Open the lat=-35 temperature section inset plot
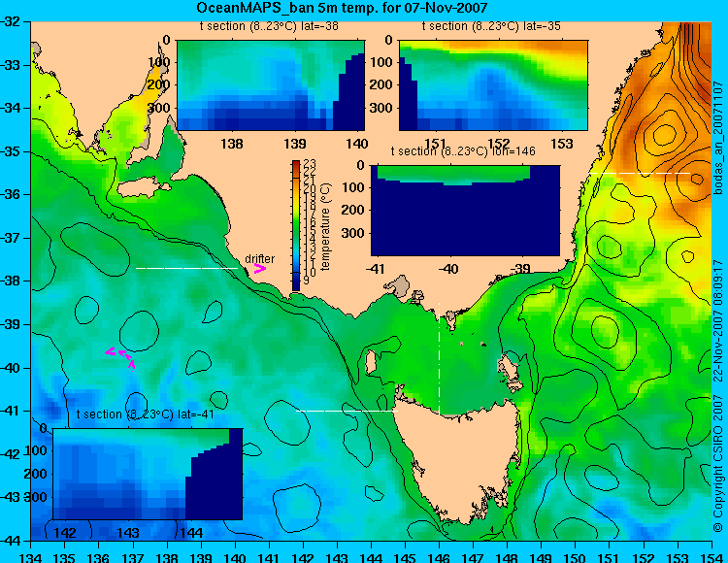The image size is (728, 563). [x=493, y=85]
